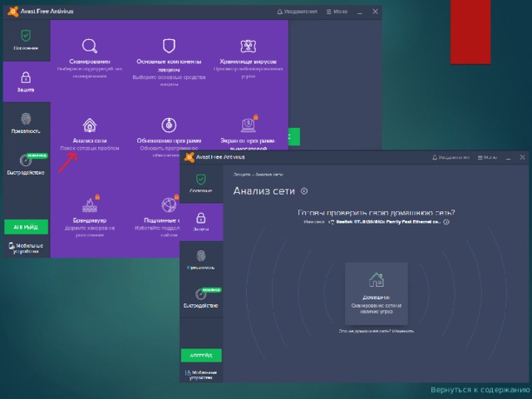This screenshot has height=399, width=532.
Task: Minimize the front Avast window
Action: click(x=508, y=157)
